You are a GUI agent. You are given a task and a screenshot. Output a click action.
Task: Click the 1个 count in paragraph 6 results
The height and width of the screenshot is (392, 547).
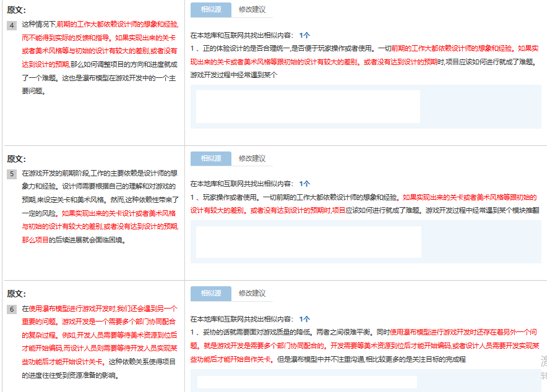pos(304,319)
